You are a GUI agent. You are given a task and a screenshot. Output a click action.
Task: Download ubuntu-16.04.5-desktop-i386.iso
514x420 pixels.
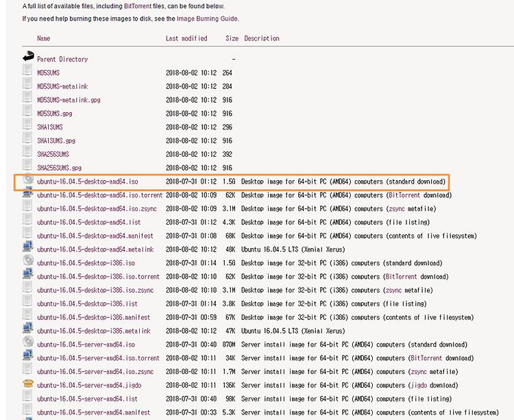(86, 263)
